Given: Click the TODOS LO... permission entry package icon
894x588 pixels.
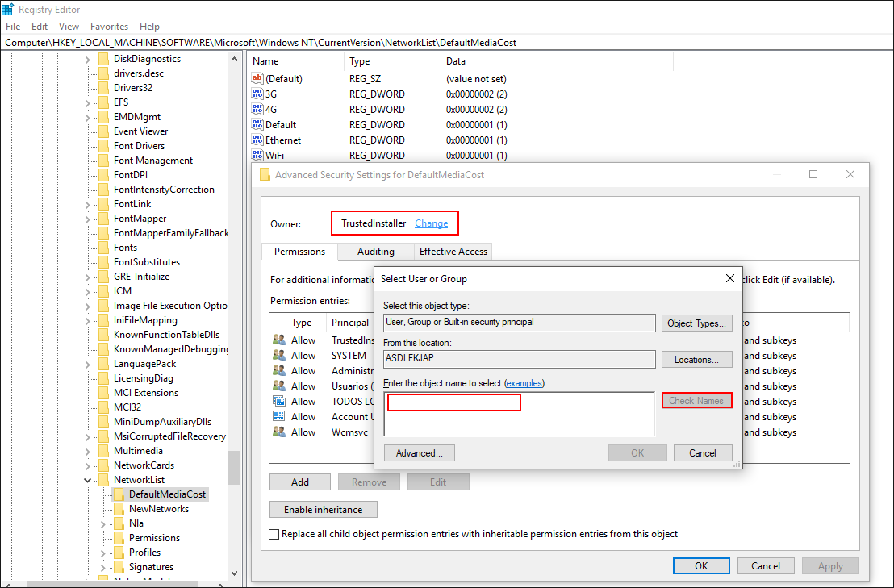Looking at the screenshot, I should (279, 401).
